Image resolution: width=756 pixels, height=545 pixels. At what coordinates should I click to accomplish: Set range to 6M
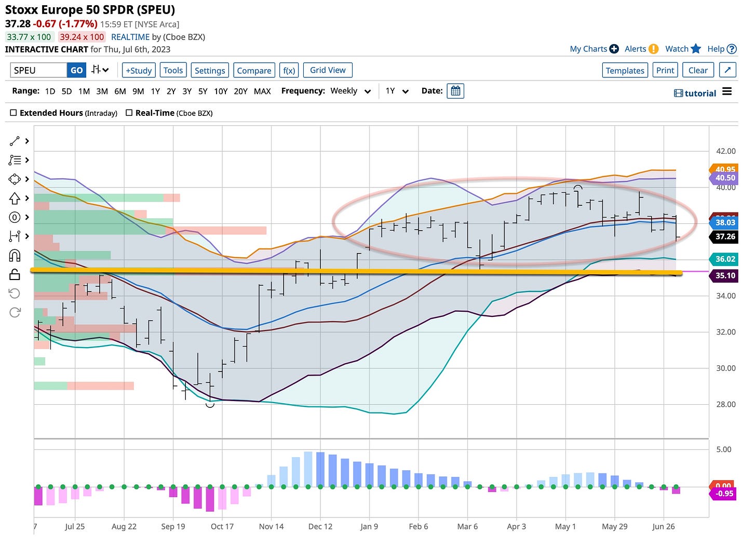[120, 91]
